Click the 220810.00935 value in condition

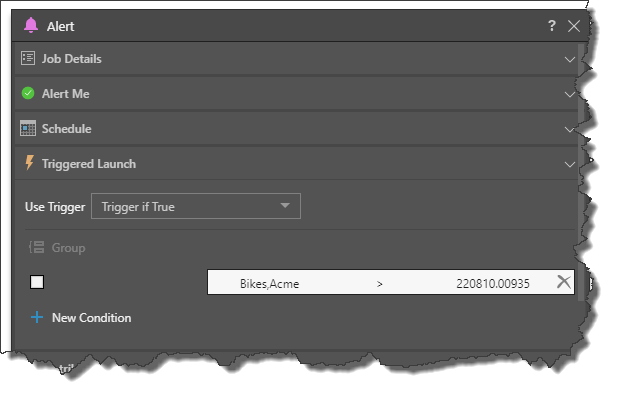click(493, 283)
